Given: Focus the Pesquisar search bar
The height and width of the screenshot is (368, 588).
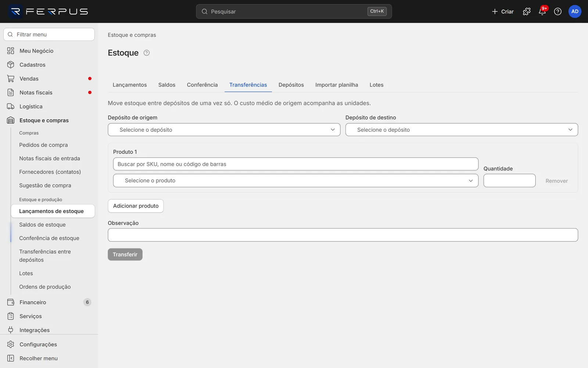Looking at the screenshot, I should click(x=294, y=11).
